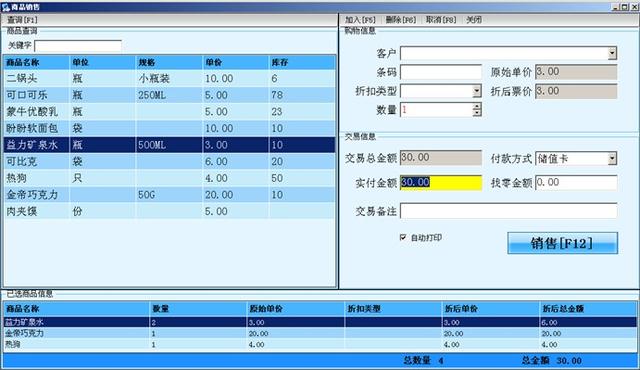Click the 库存 column header

302,62
